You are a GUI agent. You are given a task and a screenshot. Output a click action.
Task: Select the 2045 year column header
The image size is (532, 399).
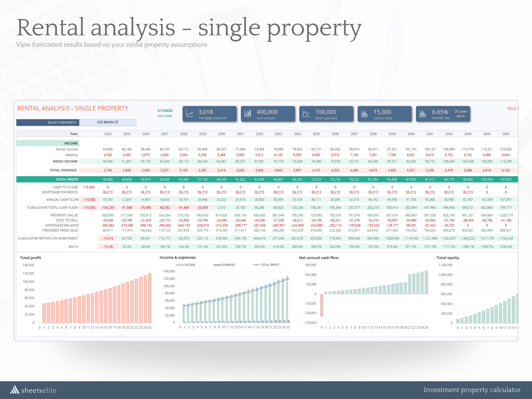(505, 134)
